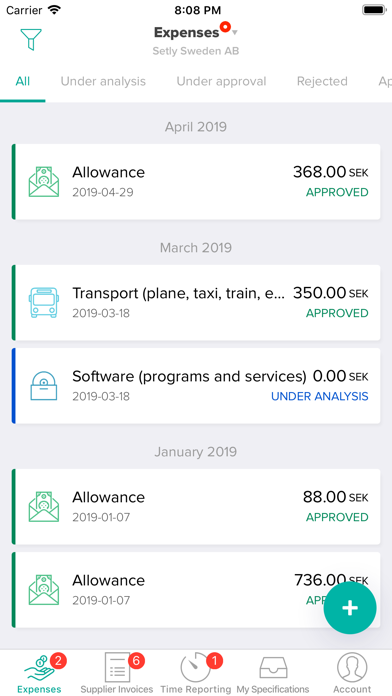Tap the software box icon on Software expense
Viewport: 392px width, 696px height.
pyautogui.click(x=44, y=385)
